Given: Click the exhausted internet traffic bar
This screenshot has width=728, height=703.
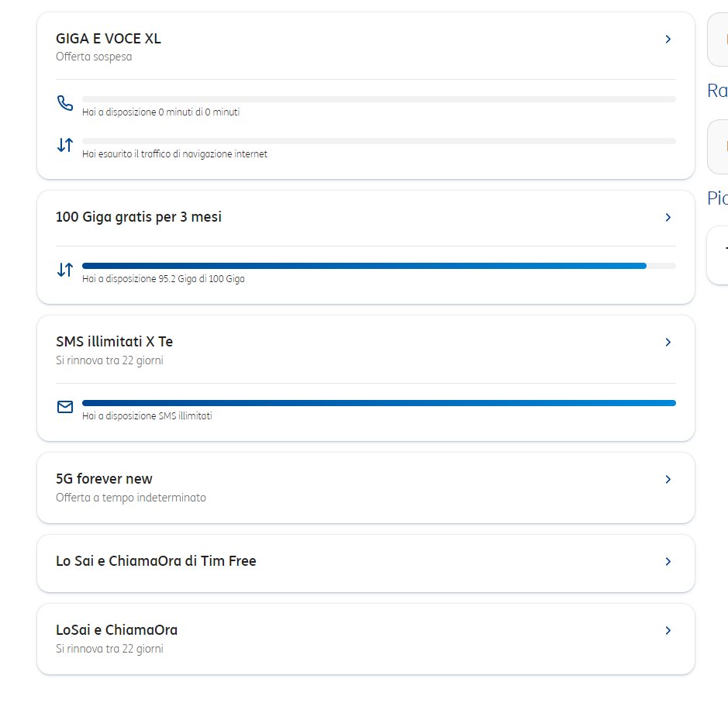Looking at the screenshot, I should point(378,141).
